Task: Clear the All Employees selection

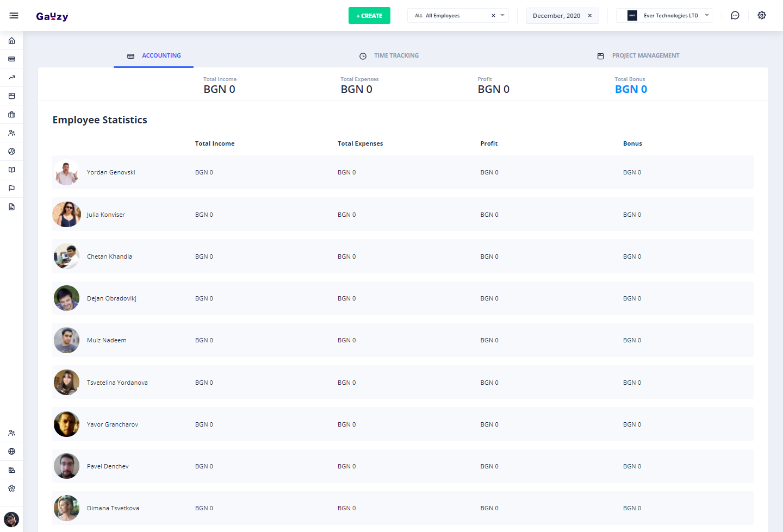Action: tap(493, 16)
